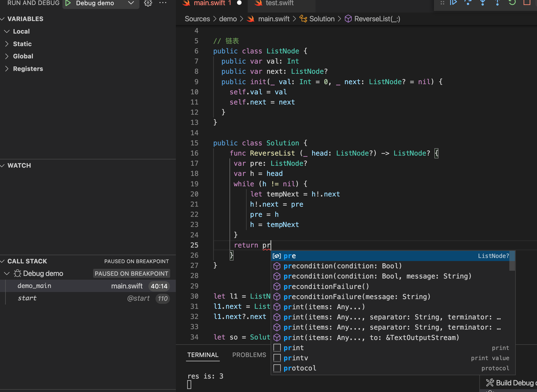Open the PROBLEMS panel tab
537x392 pixels.
249,354
